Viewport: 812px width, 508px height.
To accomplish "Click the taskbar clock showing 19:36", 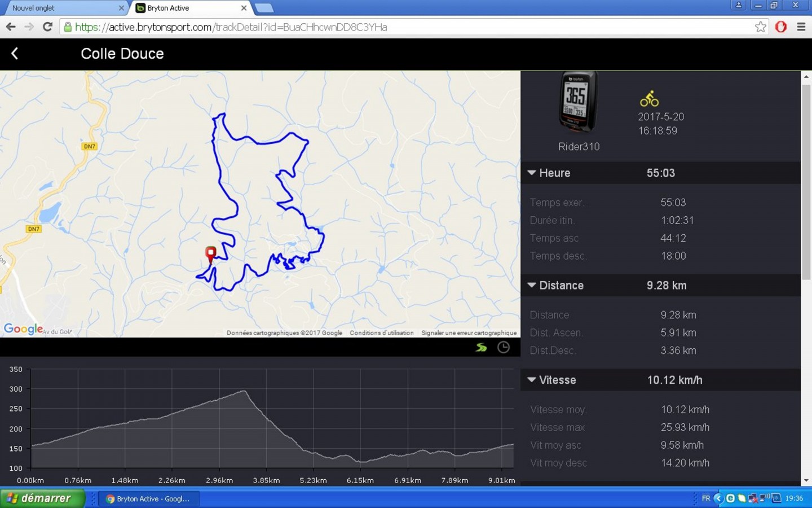I will (794, 498).
